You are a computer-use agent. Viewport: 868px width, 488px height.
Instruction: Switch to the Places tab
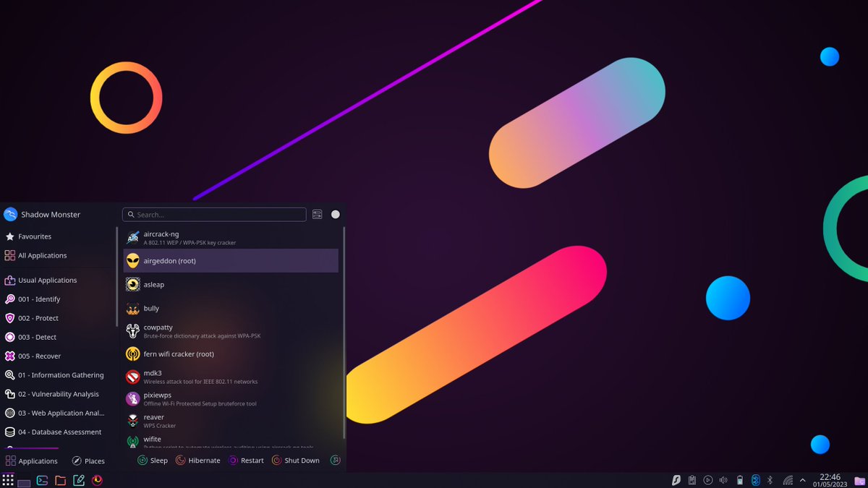point(88,461)
